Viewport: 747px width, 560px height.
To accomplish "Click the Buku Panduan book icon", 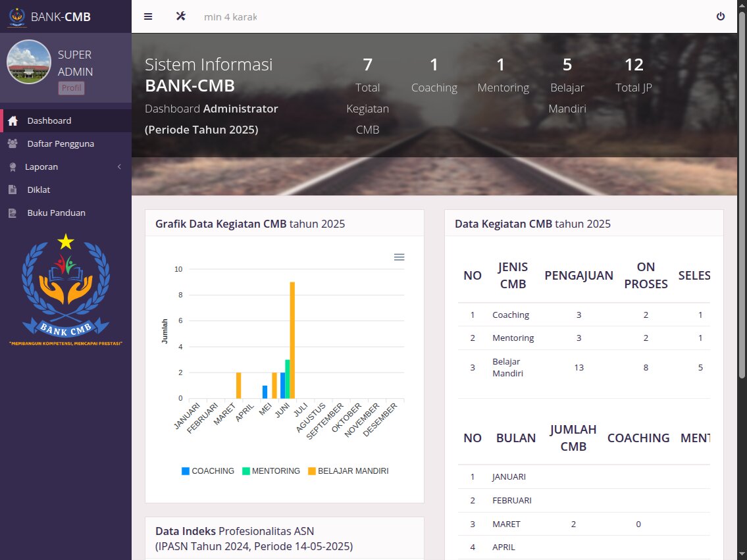I will pyautogui.click(x=13, y=213).
